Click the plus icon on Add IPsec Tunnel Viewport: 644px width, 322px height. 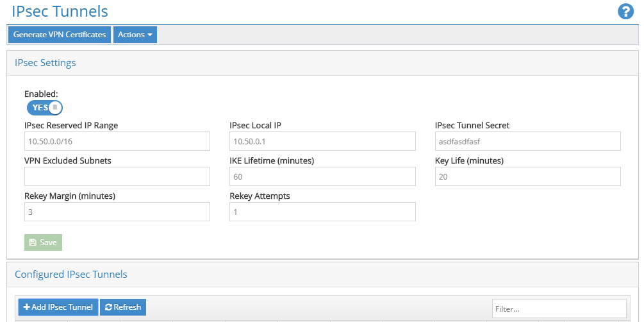point(27,307)
